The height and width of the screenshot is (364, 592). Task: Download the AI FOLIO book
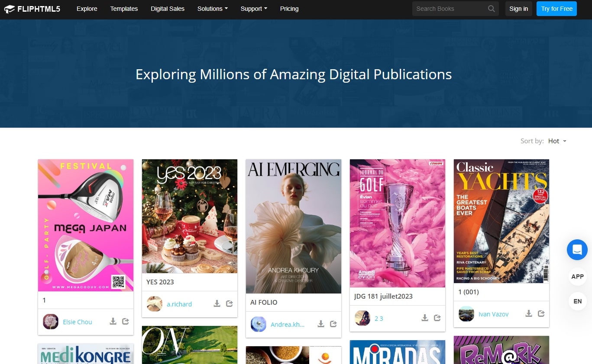pyautogui.click(x=321, y=324)
